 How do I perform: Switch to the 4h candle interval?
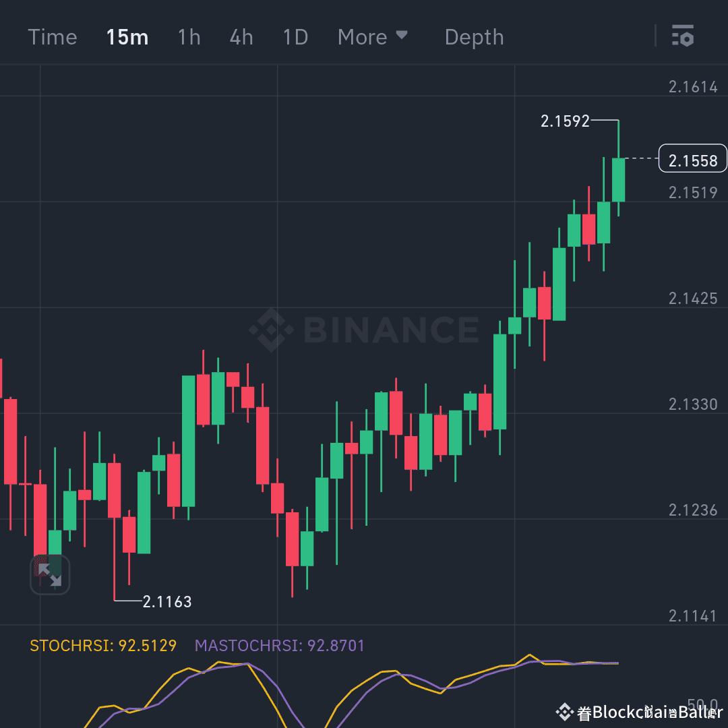click(x=241, y=37)
